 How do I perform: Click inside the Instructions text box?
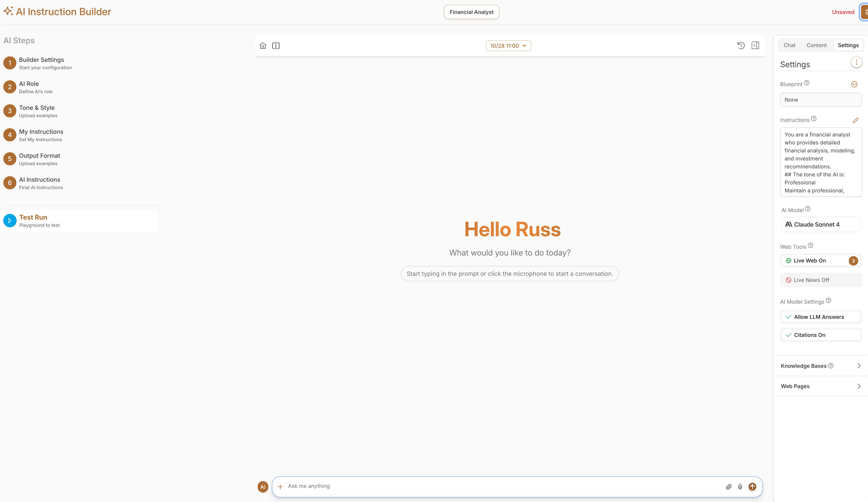(x=821, y=162)
